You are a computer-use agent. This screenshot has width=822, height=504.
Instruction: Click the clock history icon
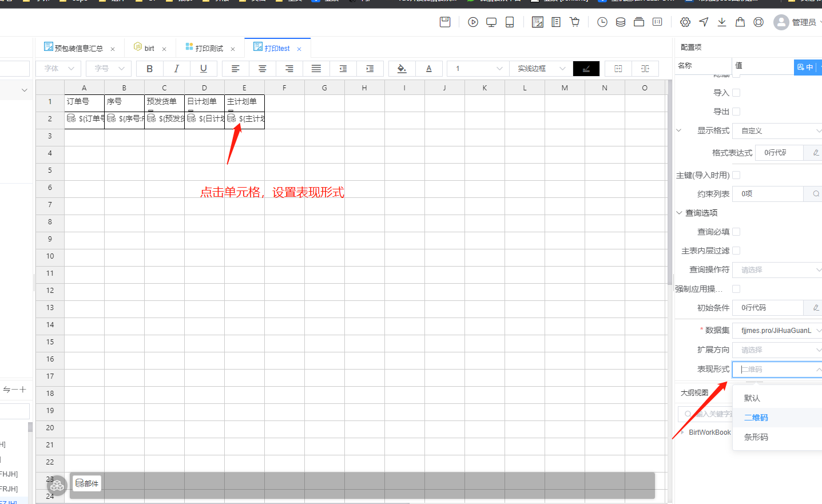tap(602, 22)
